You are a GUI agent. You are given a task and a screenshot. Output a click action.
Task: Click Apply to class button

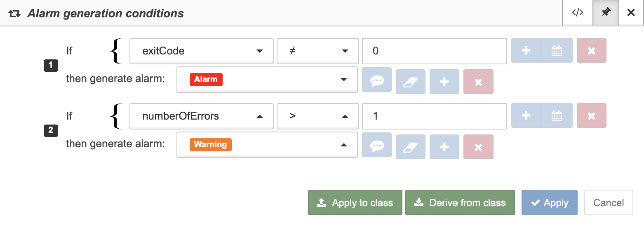tap(355, 202)
